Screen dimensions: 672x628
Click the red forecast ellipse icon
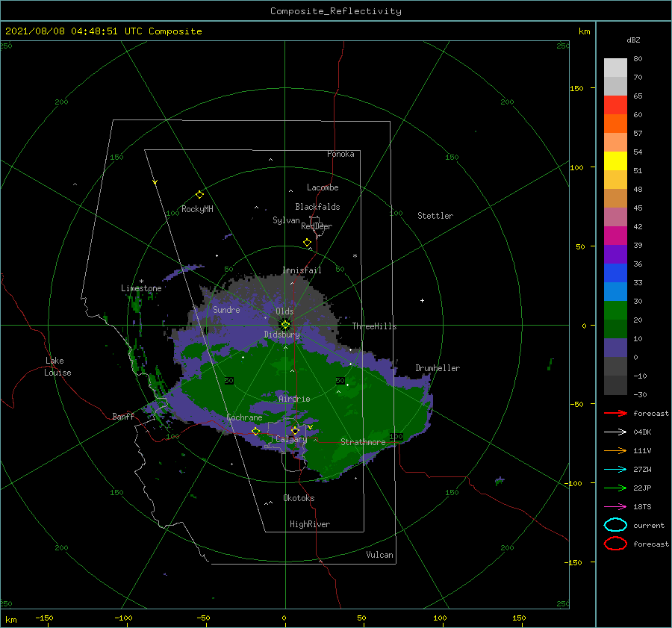[615, 544]
